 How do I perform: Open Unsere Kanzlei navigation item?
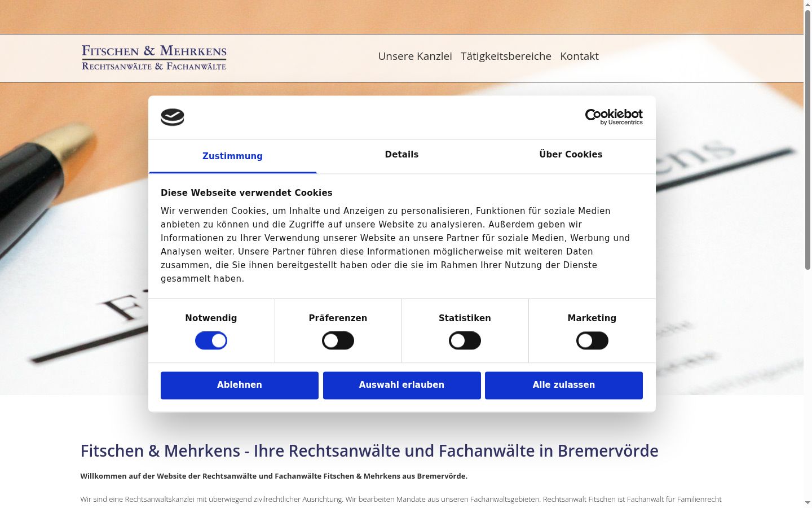(x=415, y=56)
